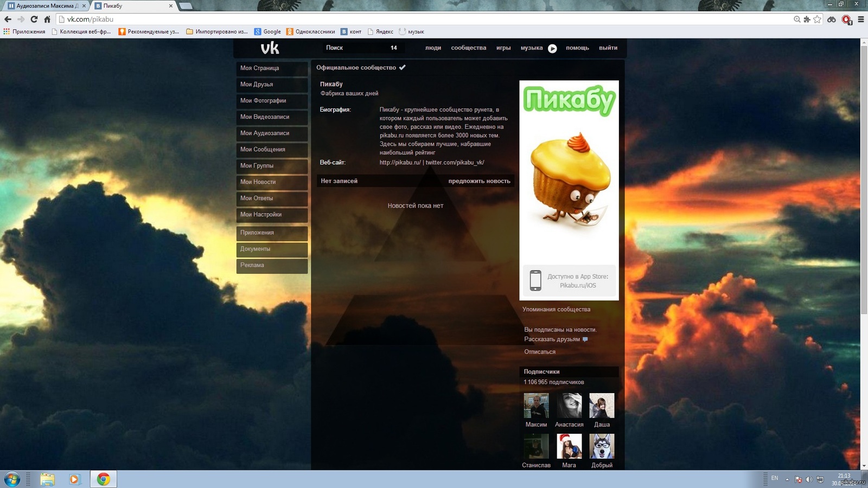The width and height of the screenshot is (868, 488).
Task: Launch media player from the taskbar
Action: click(74, 479)
